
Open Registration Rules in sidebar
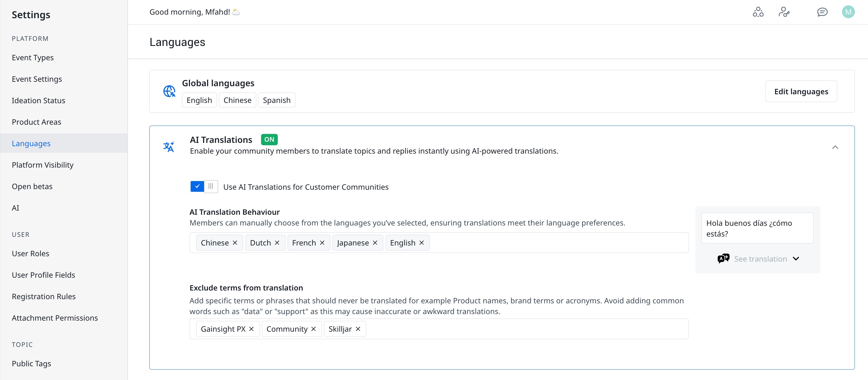pyautogui.click(x=44, y=296)
